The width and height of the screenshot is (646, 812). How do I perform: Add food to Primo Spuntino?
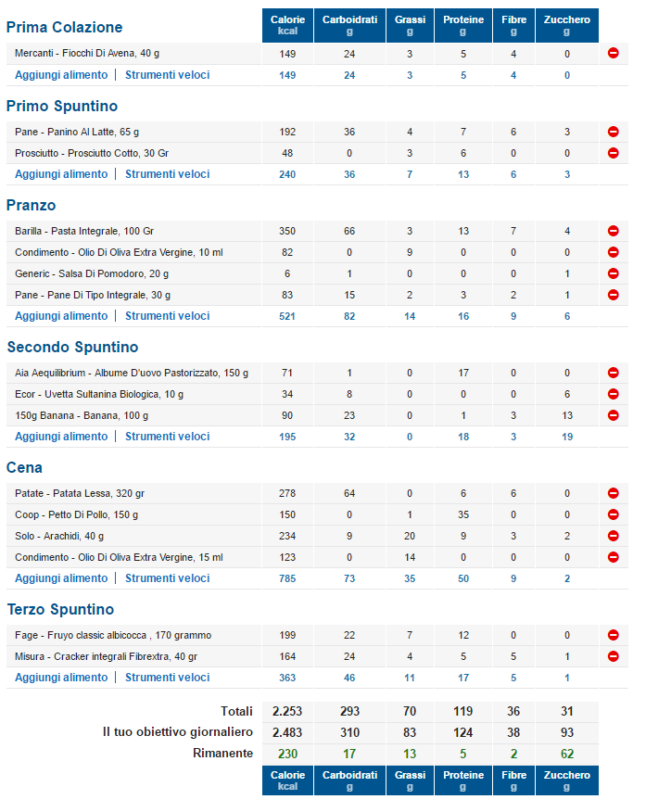(61, 174)
